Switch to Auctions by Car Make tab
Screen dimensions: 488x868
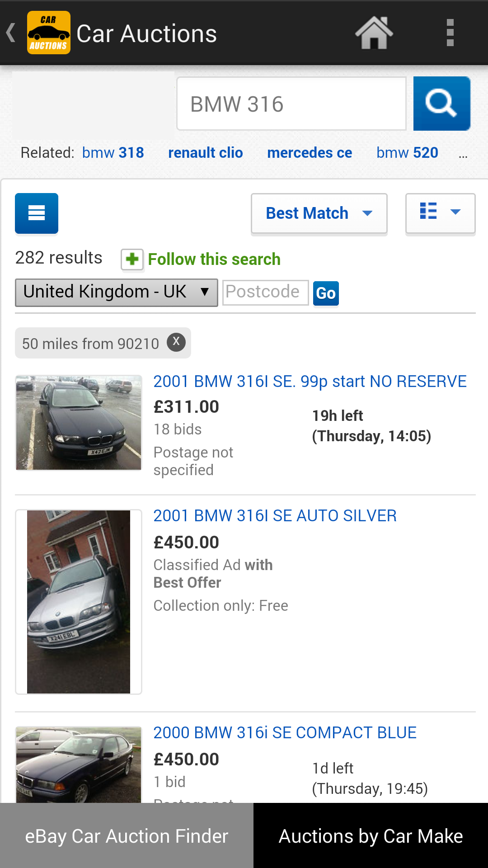click(370, 835)
